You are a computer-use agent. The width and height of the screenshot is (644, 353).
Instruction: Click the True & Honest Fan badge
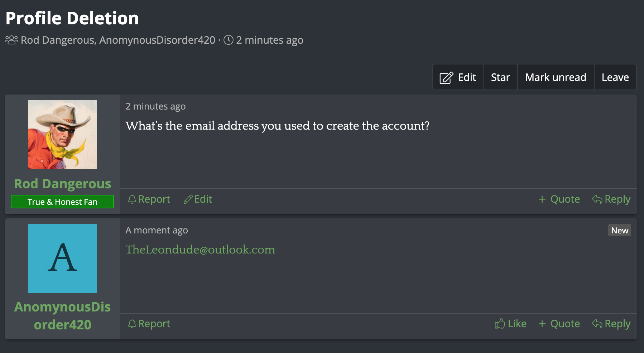coord(62,202)
